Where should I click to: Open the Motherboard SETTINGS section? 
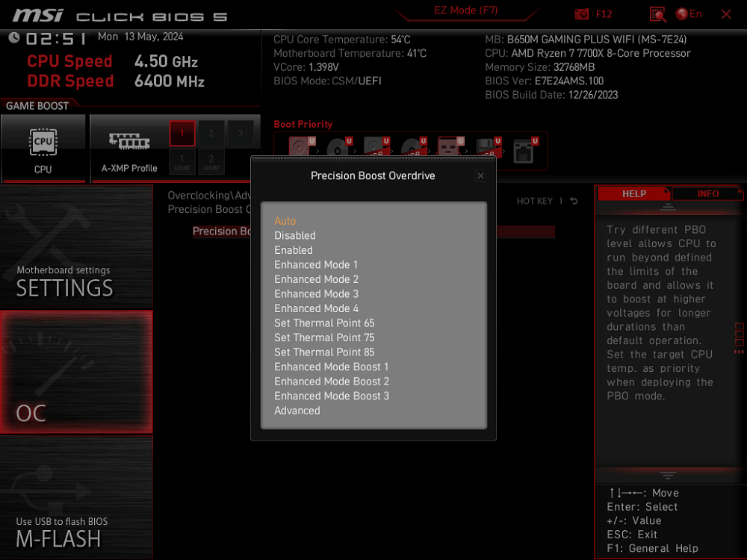coord(76,246)
